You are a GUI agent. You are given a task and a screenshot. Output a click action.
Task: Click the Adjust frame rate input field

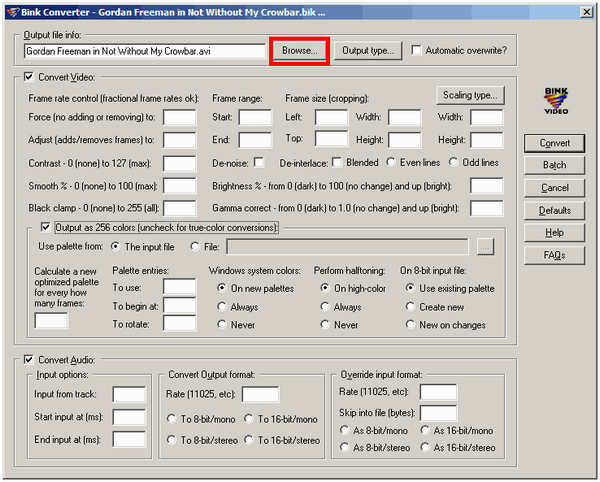tap(179, 140)
